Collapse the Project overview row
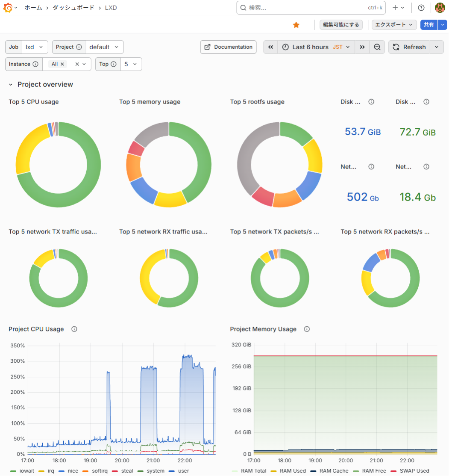 11,84
